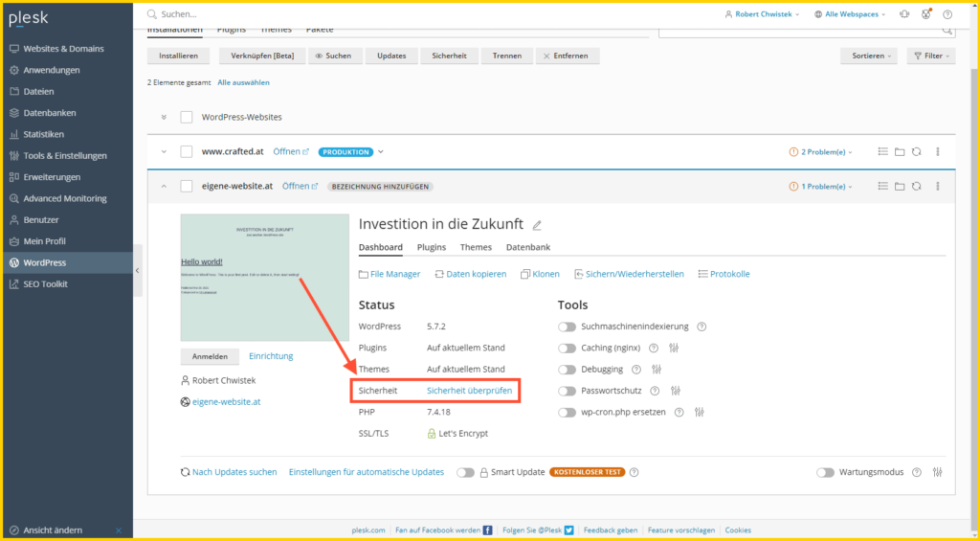Viewport: 980px width, 541px height.
Task: Open list view icon in www.crafted.at row
Action: coord(882,152)
